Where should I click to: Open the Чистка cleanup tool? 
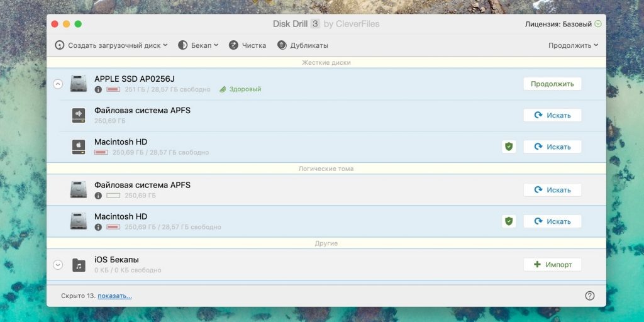[247, 45]
